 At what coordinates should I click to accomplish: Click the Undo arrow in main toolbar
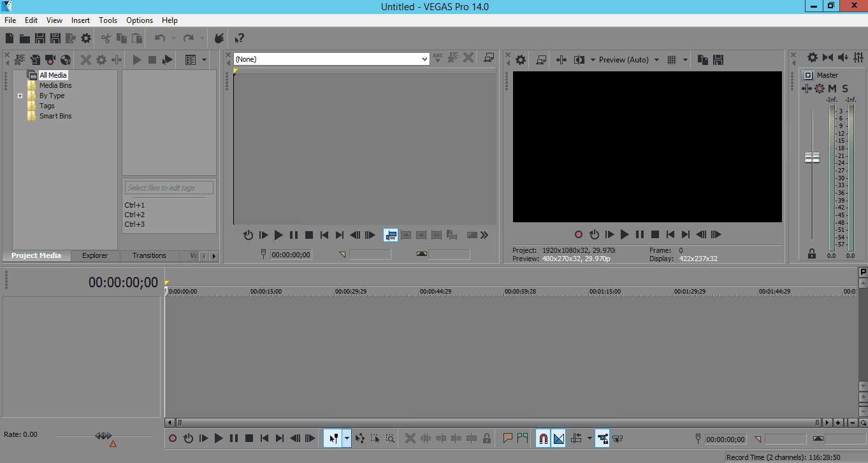coord(160,38)
